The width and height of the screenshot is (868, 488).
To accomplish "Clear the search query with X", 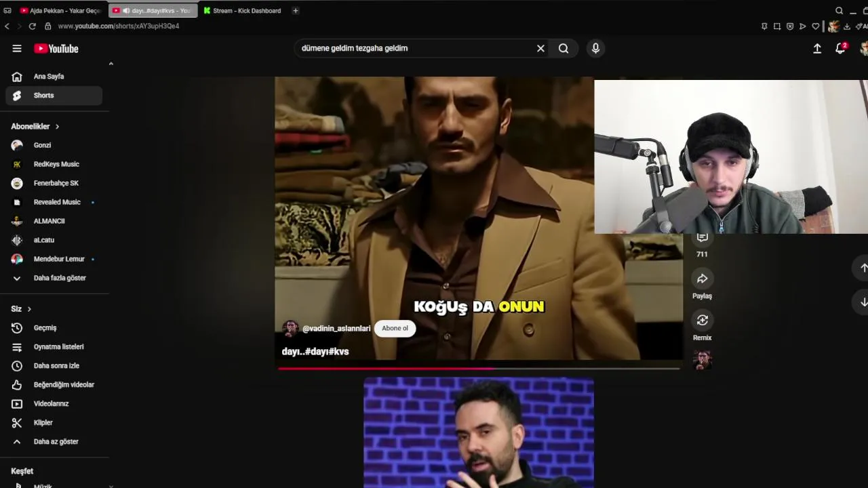I will coord(540,48).
